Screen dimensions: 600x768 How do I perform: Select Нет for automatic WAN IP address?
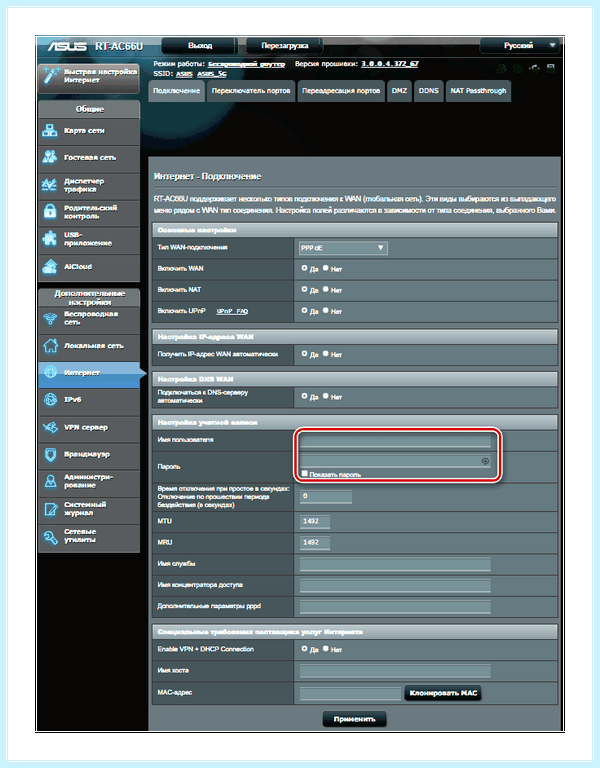coord(326,353)
